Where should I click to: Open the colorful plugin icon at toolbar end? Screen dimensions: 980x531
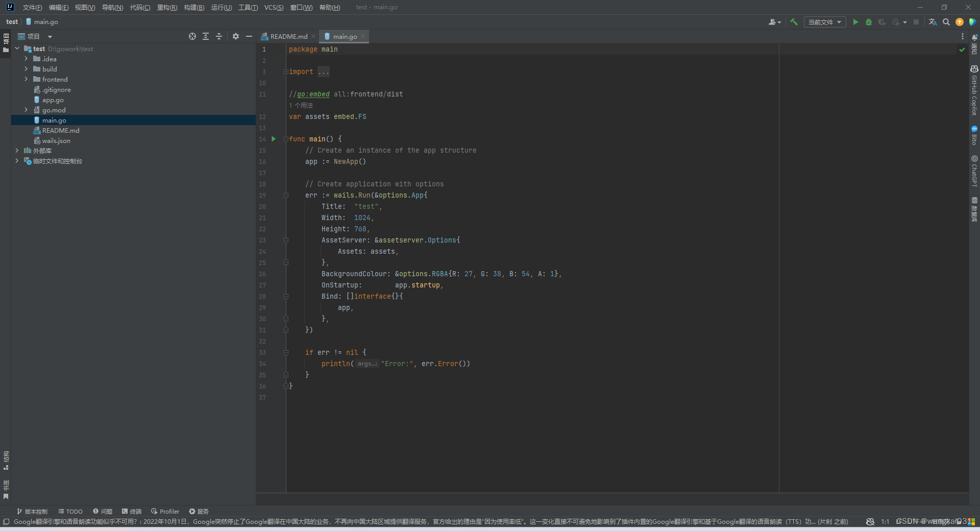click(973, 22)
